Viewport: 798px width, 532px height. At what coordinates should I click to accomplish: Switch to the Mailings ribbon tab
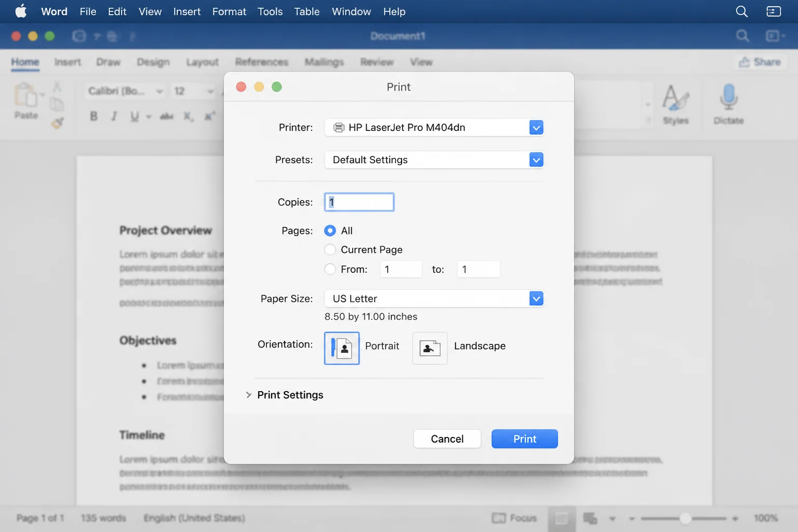pos(324,62)
